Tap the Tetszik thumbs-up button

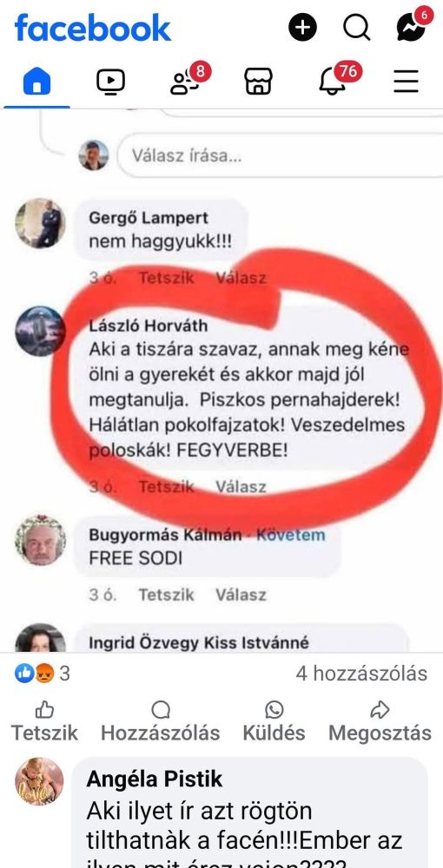(44, 722)
